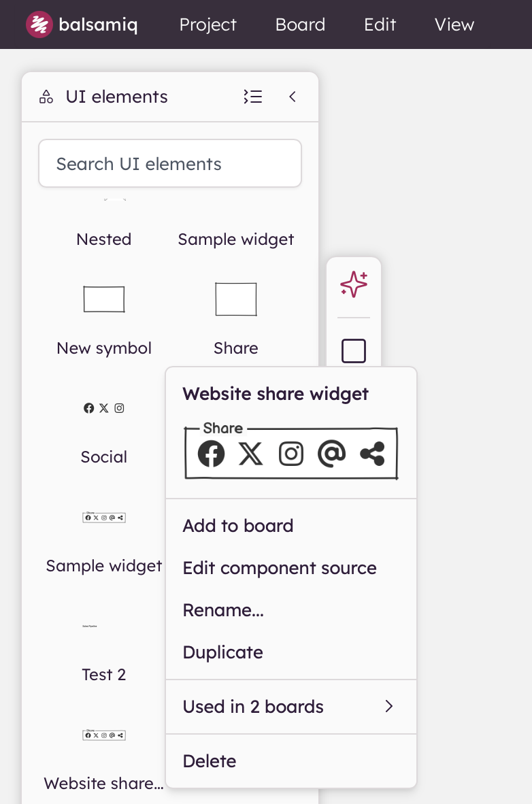Open the Project menu
The height and width of the screenshot is (804, 532).
click(x=207, y=24)
